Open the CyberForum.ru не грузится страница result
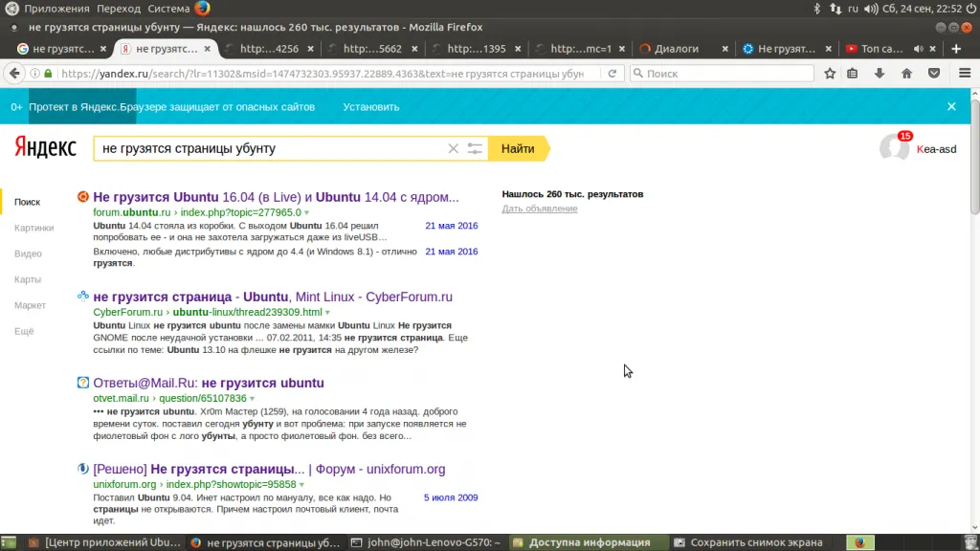This screenshot has height=551, width=980. [273, 297]
